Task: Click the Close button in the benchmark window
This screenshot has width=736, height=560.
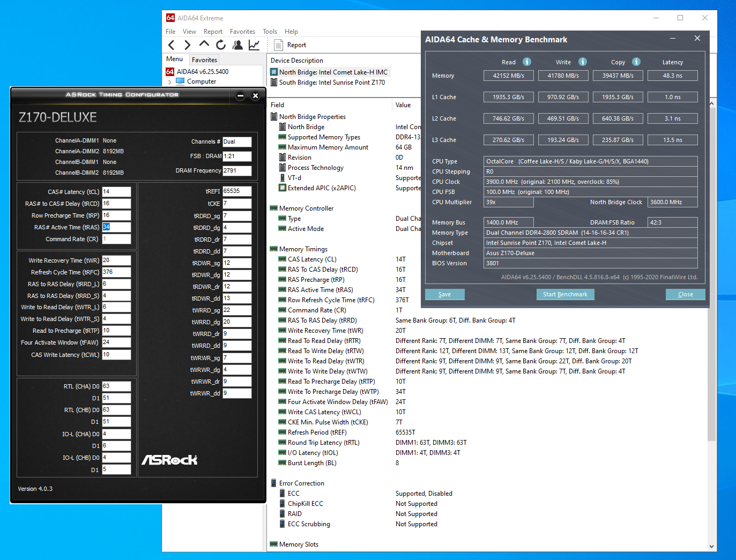Action: (685, 294)
